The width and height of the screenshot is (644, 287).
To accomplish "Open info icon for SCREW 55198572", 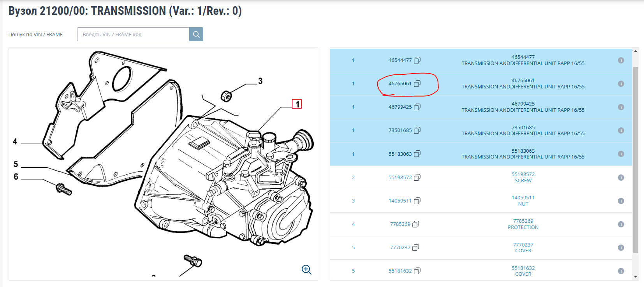I will tap(621, 178).
